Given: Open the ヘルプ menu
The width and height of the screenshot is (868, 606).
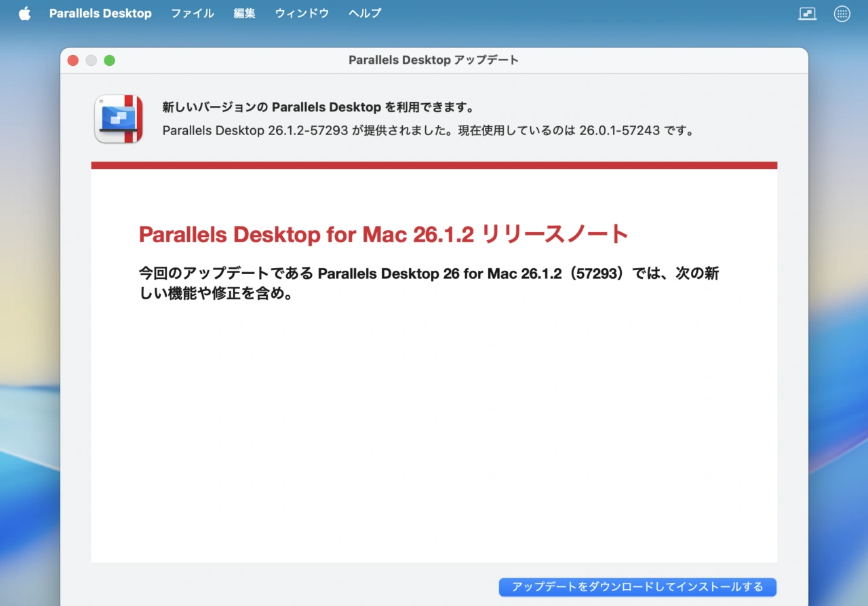Looking at the screenshot, I should pos(364,13).
